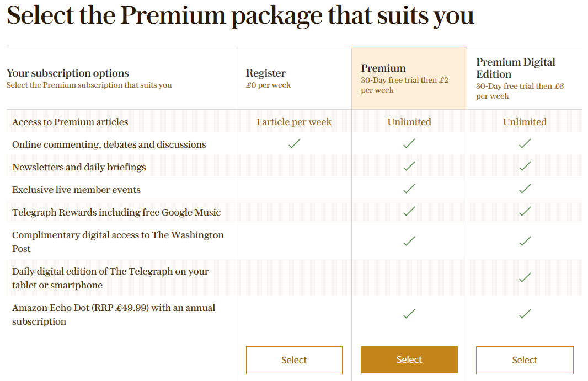This screenshot has height=381, width=588.
Task: Click Premium checkmark for Telegraph Rewards row
Action: coord(409,211)
